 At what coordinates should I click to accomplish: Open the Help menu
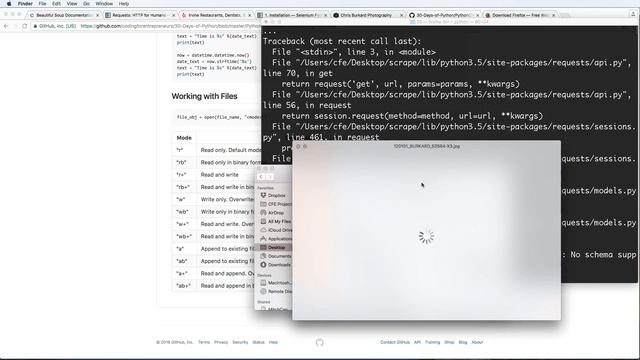(124, 4)
